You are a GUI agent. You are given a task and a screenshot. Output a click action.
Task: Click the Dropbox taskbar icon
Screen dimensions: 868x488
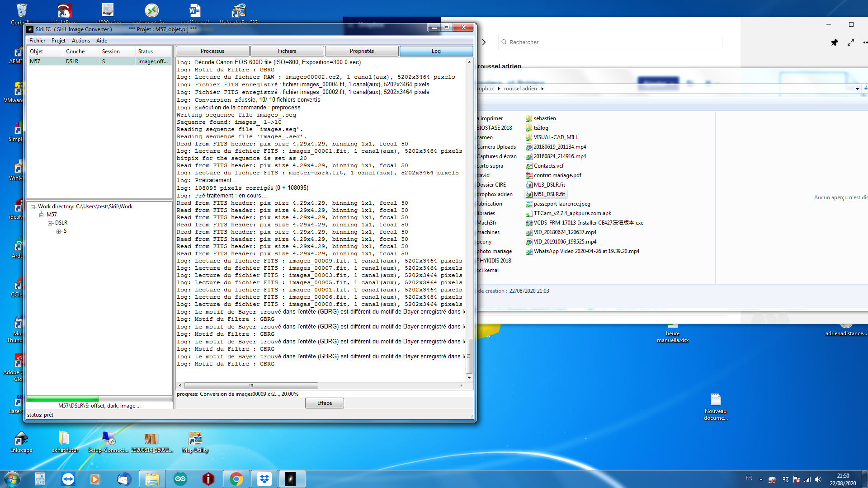264,479
